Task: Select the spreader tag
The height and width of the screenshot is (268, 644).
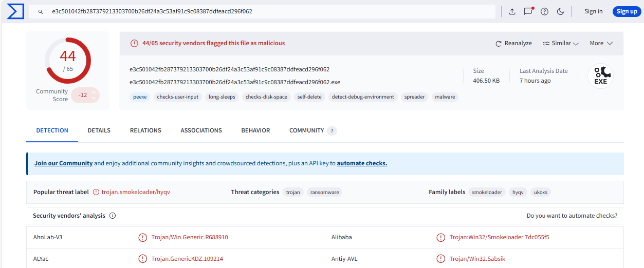Action: pos(415,97)
